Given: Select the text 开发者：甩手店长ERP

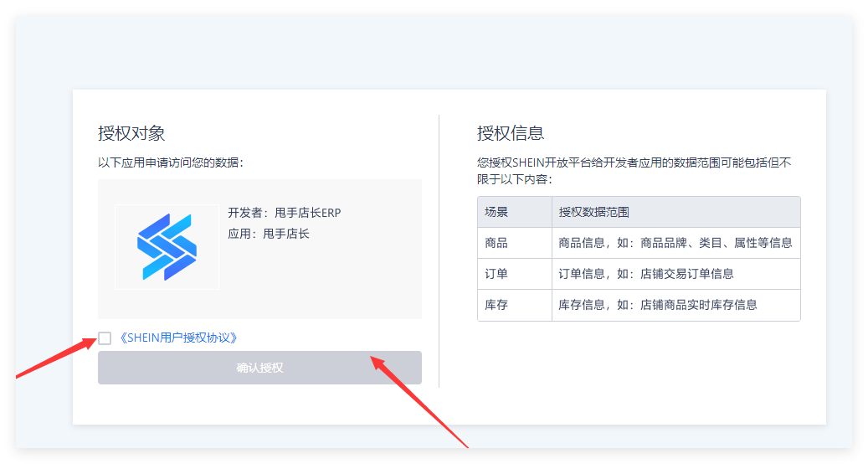Looking at the screenshot, I should click(285, 213).
